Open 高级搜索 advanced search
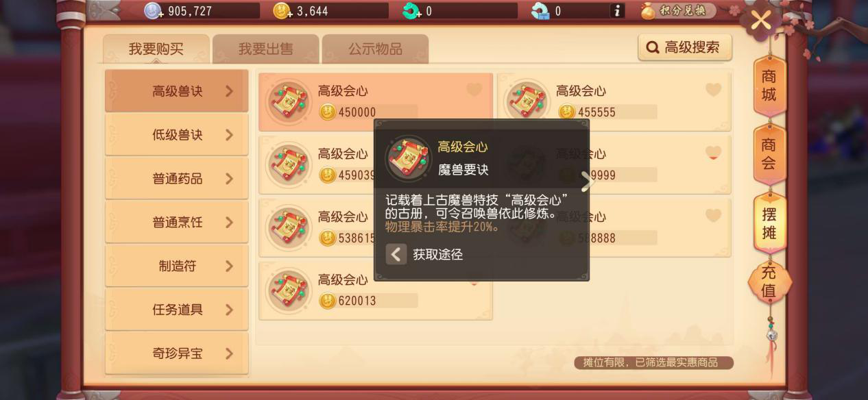 (x=685, y=47)
